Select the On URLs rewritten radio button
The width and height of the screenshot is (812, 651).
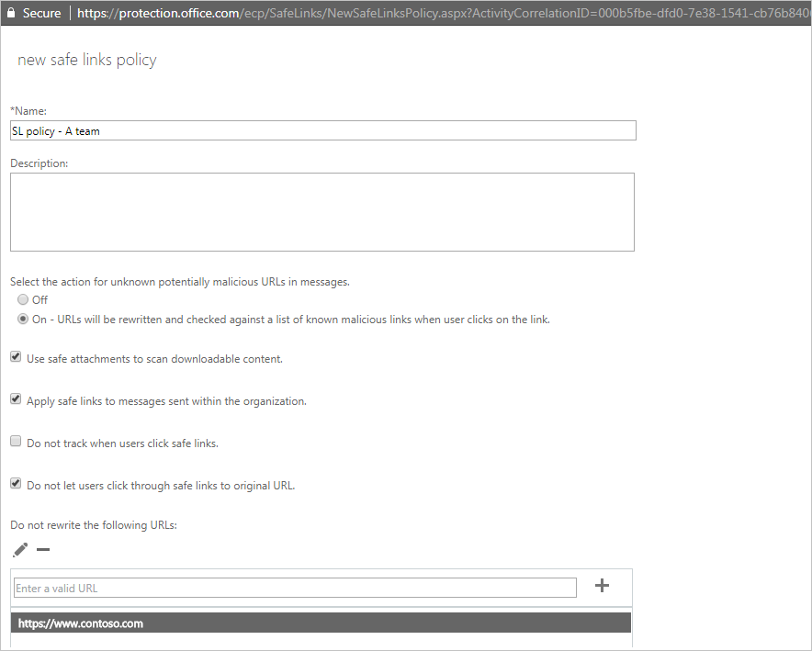tap(23, 320)
